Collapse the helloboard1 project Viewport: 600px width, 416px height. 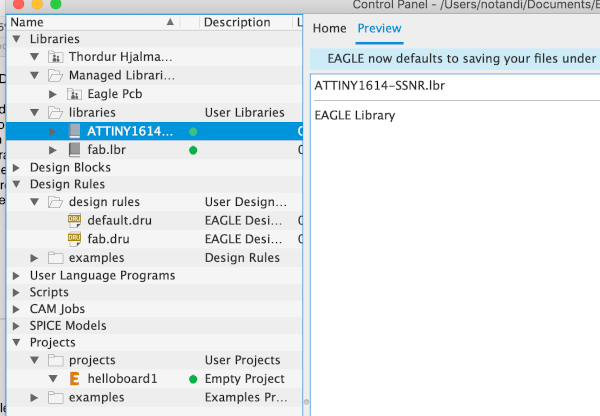[x=53, y=379]
